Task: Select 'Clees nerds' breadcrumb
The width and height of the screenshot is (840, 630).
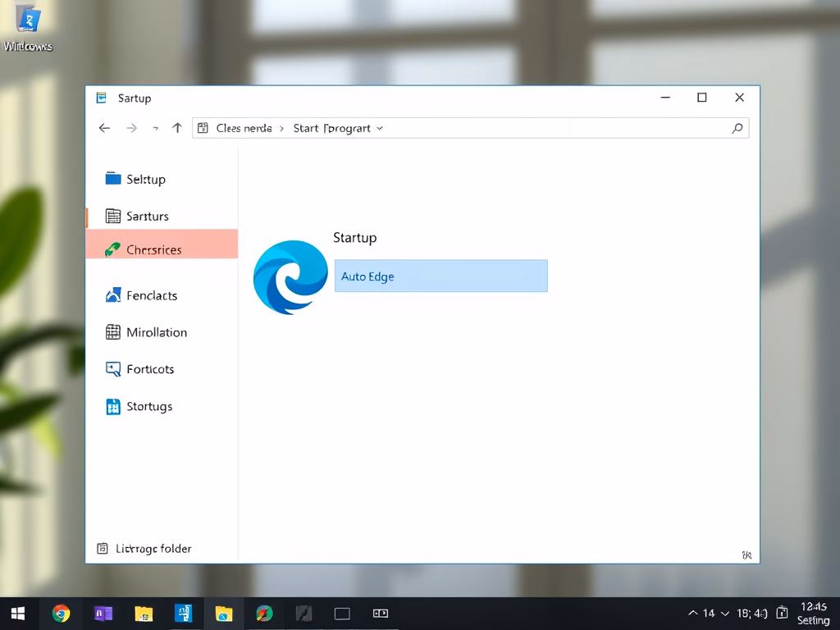Action: point(244,128)
